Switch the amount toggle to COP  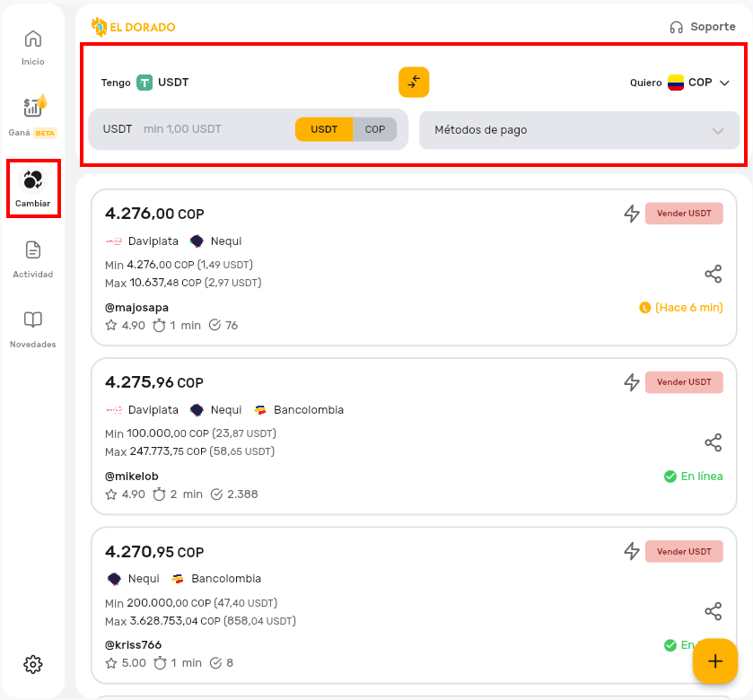coord(375,129)
